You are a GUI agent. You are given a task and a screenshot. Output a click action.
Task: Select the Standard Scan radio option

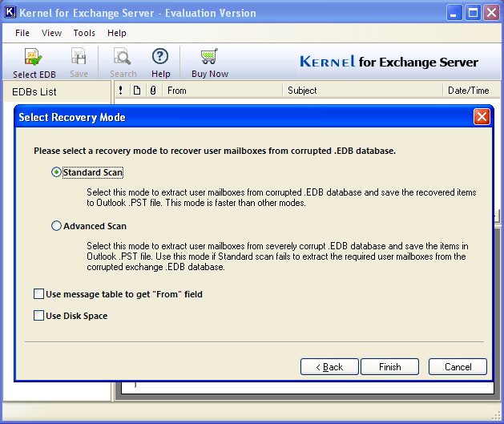coord(56,172)
